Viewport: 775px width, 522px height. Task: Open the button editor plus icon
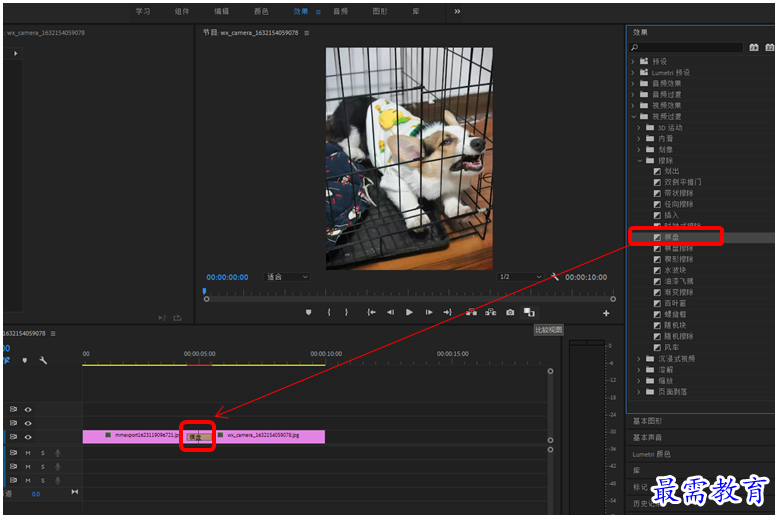tap(606, 313)
